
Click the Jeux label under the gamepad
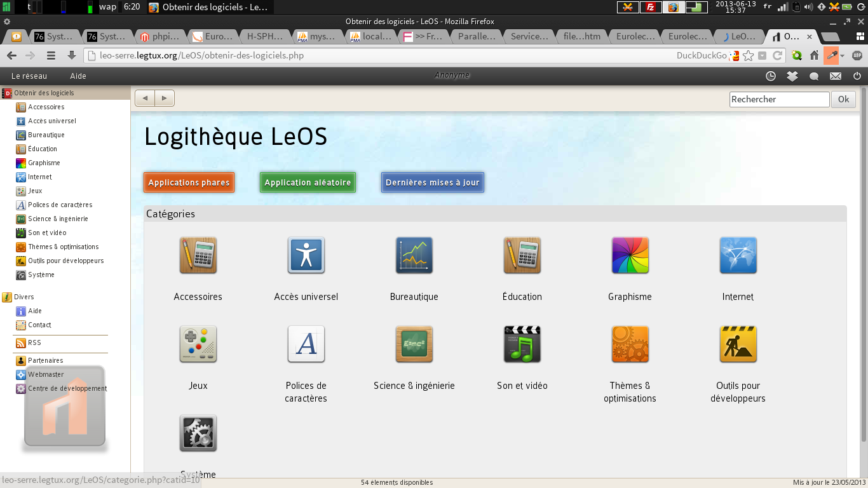point(198,386)
